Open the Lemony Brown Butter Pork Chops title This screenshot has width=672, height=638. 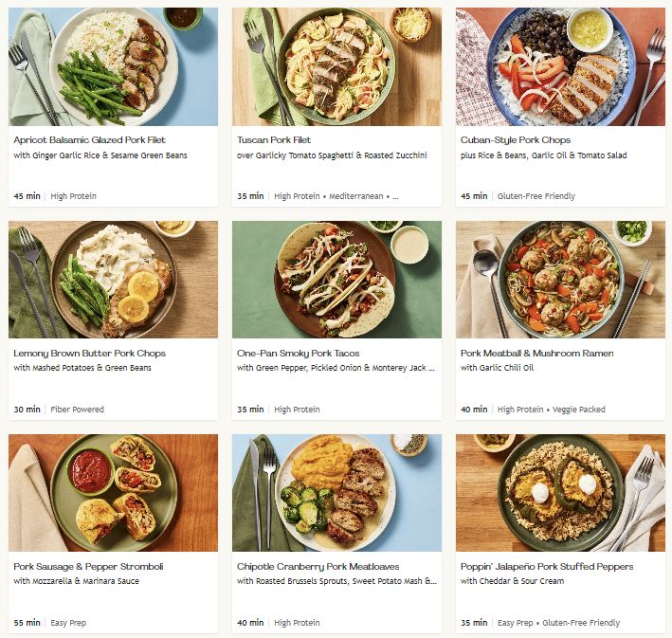click(89, 354)
